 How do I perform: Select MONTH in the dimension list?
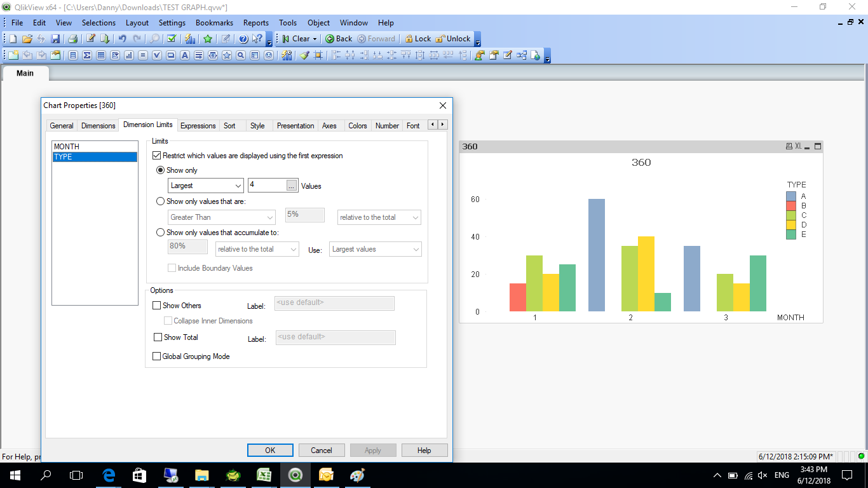pos(95,147)
